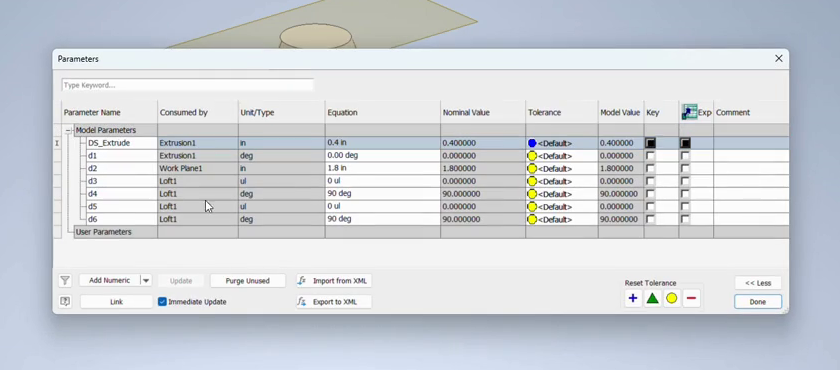This screenshot has height=370, width=840.
Task: Click the '0 ul' equation cell for d5
Action: click(x=382, y=207)
